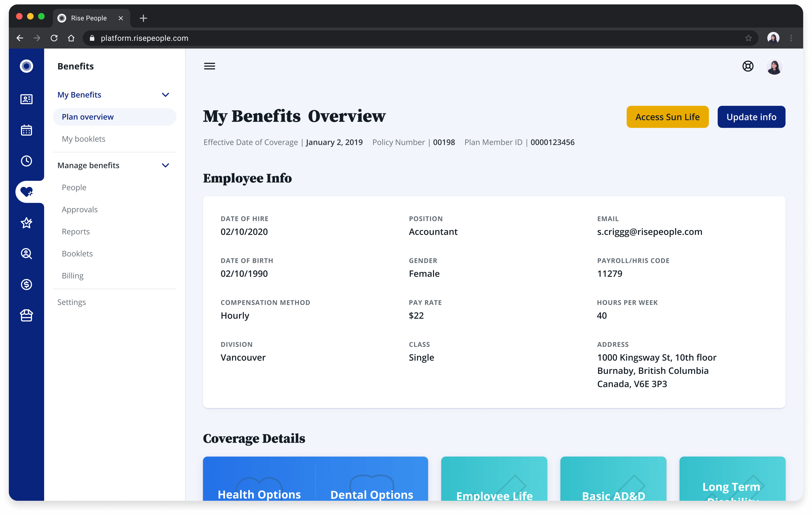812x514 pixels.
Task: Open the Chrome profile avatar
Action: coord(773,38)
